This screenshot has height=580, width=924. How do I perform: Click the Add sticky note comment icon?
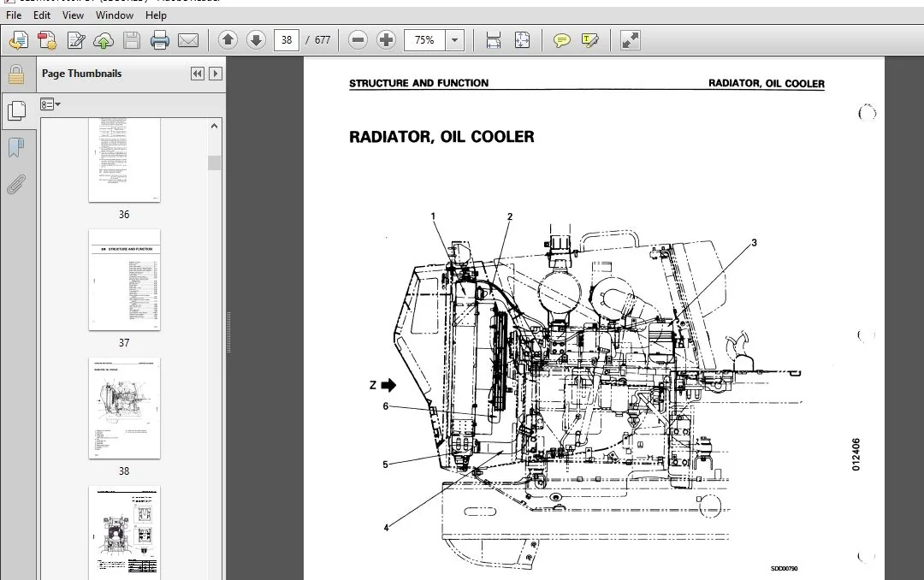(561, 40)
